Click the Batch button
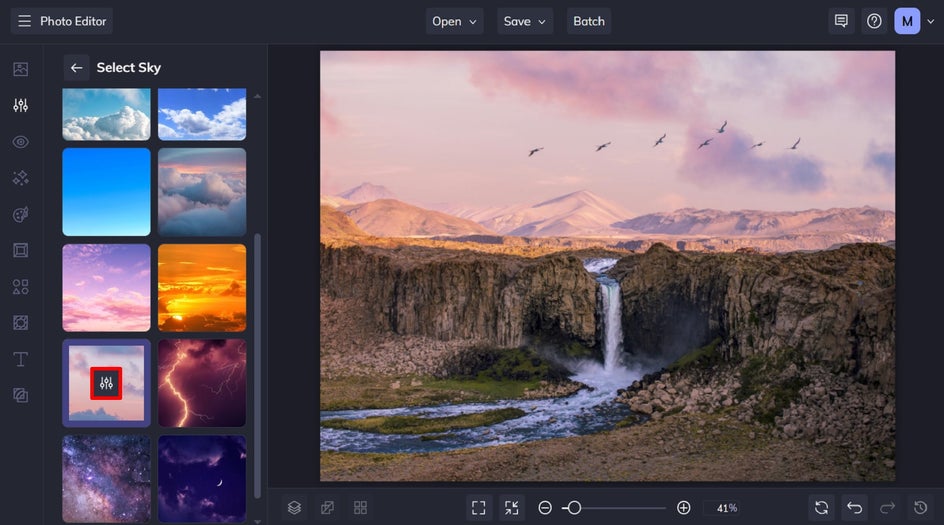 589,21
